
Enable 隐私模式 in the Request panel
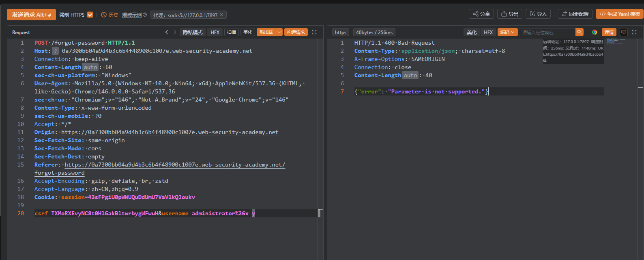tap(193, 32)
